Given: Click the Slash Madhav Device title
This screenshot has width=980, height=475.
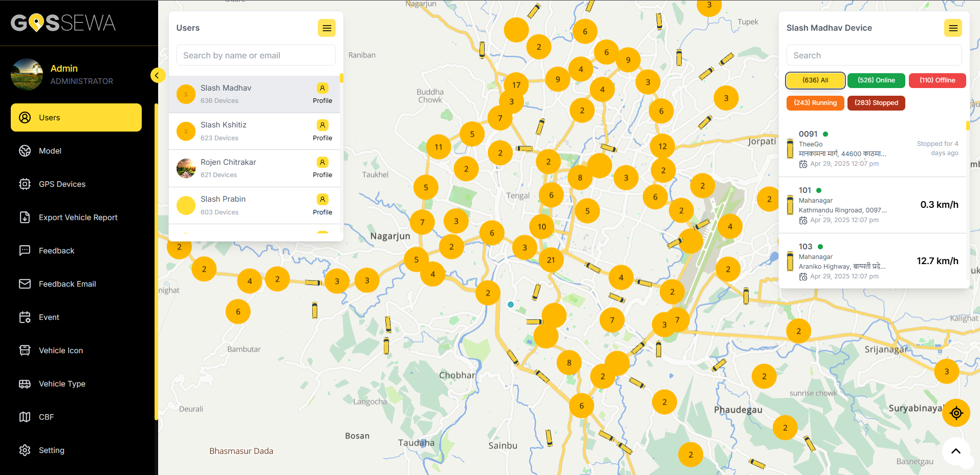Looking at the screenshot, I should point(829,28).
